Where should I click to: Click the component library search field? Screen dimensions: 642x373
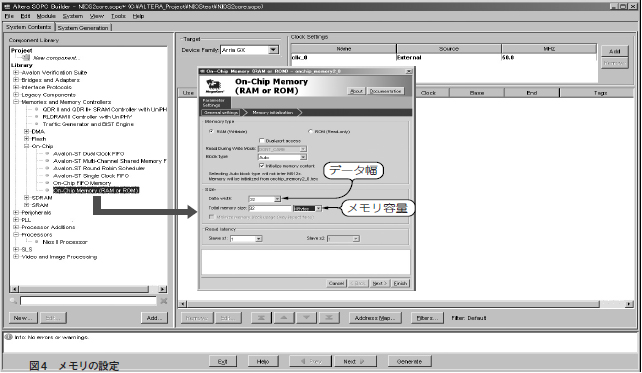[x=88, y=301]
